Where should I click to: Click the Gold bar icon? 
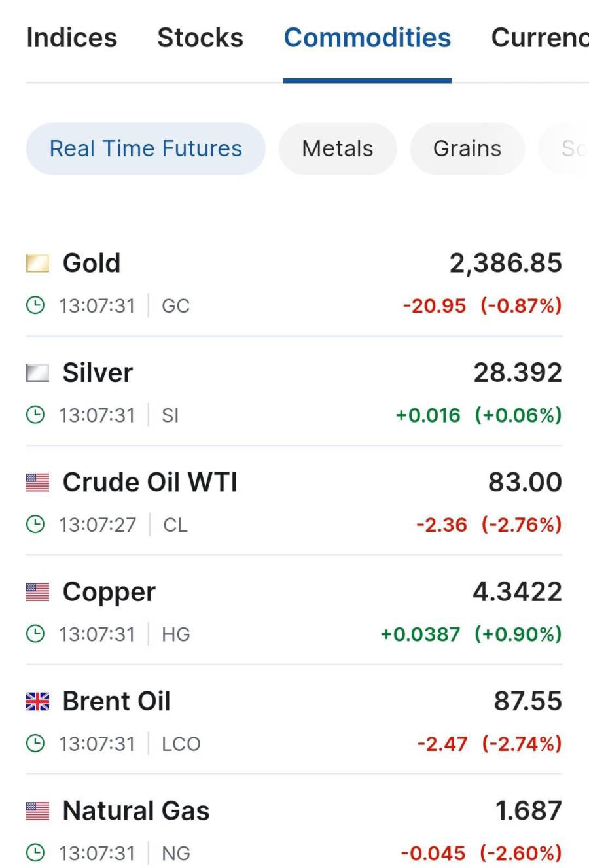click(37, 264)
